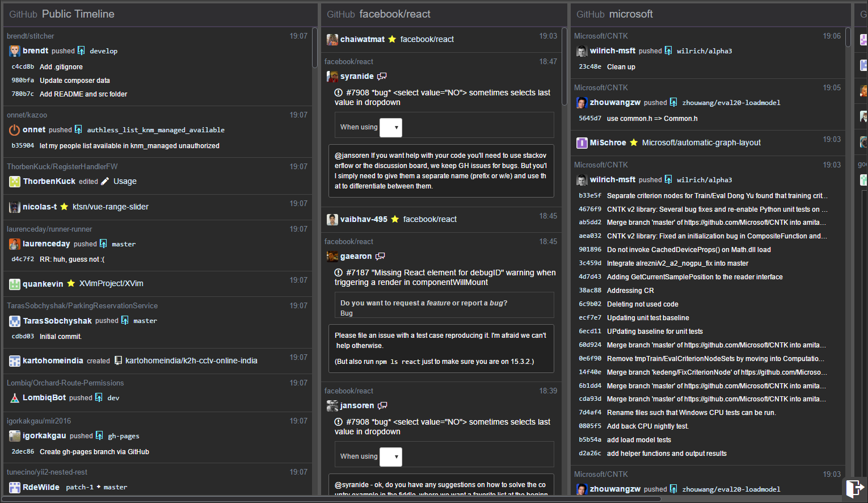
Task: Click the comment icon next to jansoren
Action: pyautogui.click(x=382, y=405)
